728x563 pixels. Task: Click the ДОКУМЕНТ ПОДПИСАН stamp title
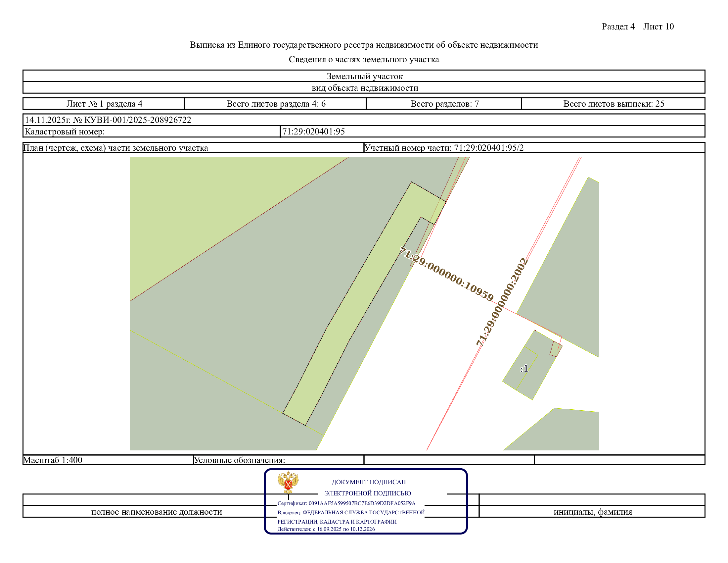[x=368, y=482]
